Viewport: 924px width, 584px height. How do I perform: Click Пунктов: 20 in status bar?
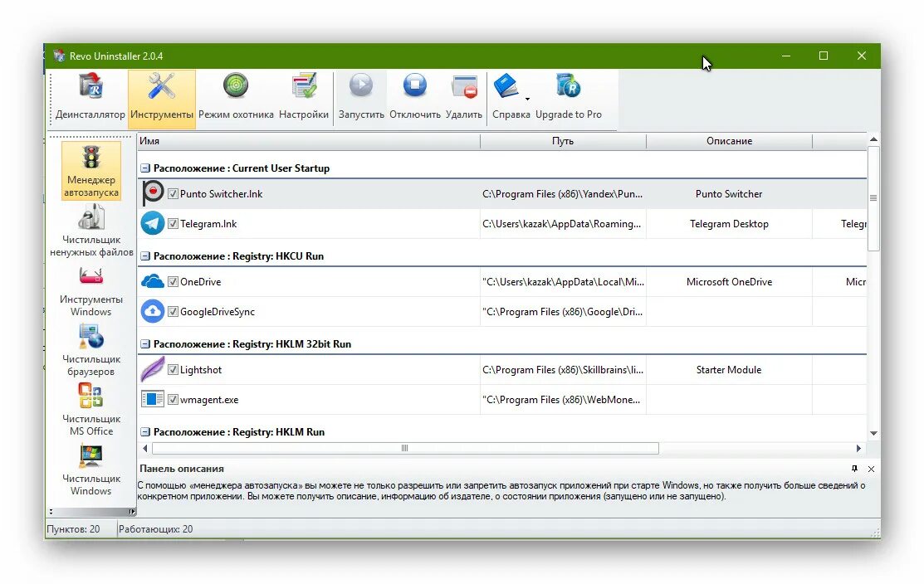[x=73, y=528]
